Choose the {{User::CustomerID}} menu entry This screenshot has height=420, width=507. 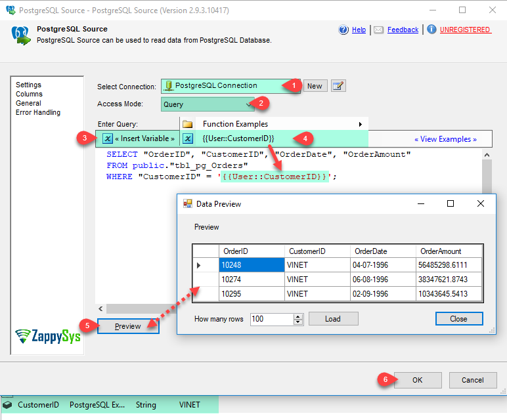click(274, 138)
